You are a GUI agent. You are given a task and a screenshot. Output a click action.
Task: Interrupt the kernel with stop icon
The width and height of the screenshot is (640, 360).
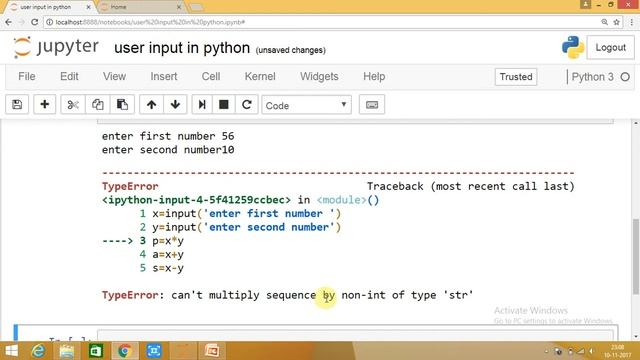pyautogui.click(x=224, y=105)
